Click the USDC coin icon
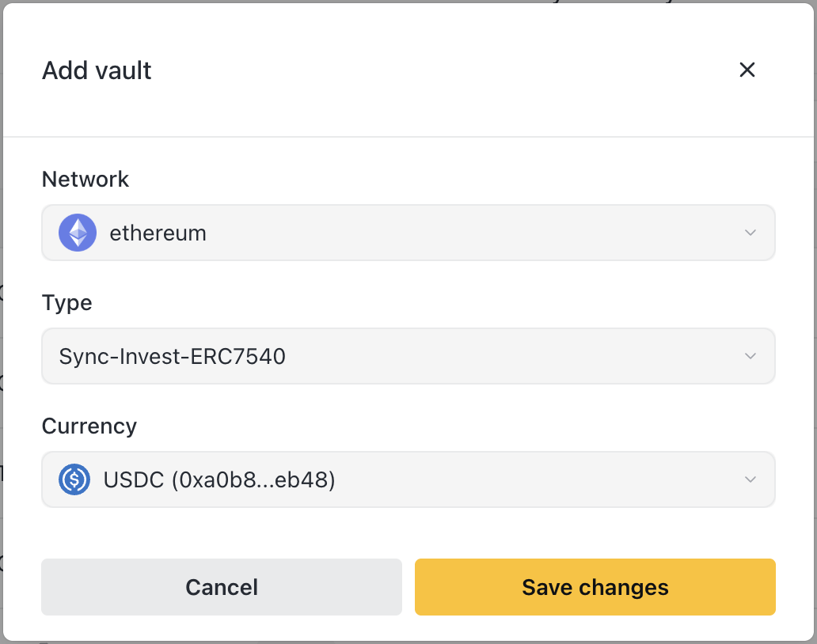817x644 pixels. tap(74, 479)
